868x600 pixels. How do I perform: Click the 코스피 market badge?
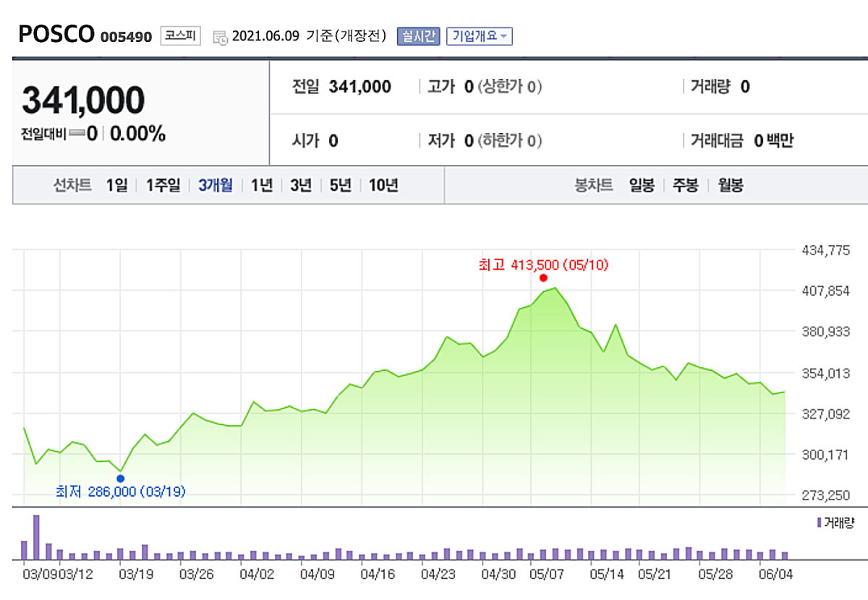[x=180, y=35]
